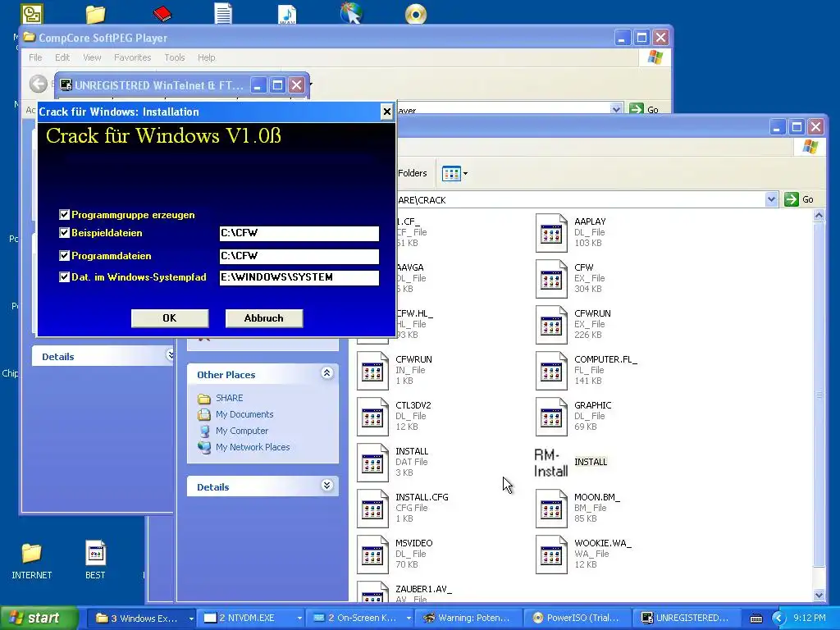840x630 pixels.
Task: Select the CFWRUN EX_ file icon
Action: coord(551,325)
